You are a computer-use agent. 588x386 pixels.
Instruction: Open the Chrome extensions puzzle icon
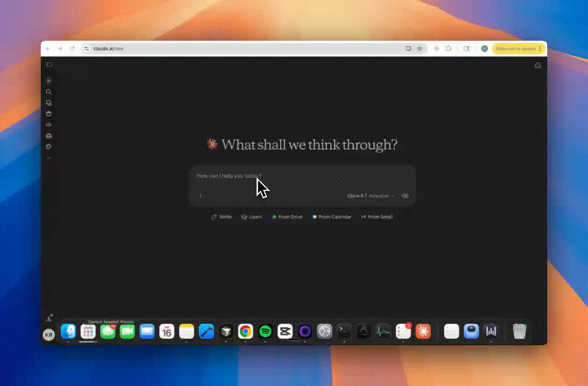pyautogui.click(x=449, y=49)
